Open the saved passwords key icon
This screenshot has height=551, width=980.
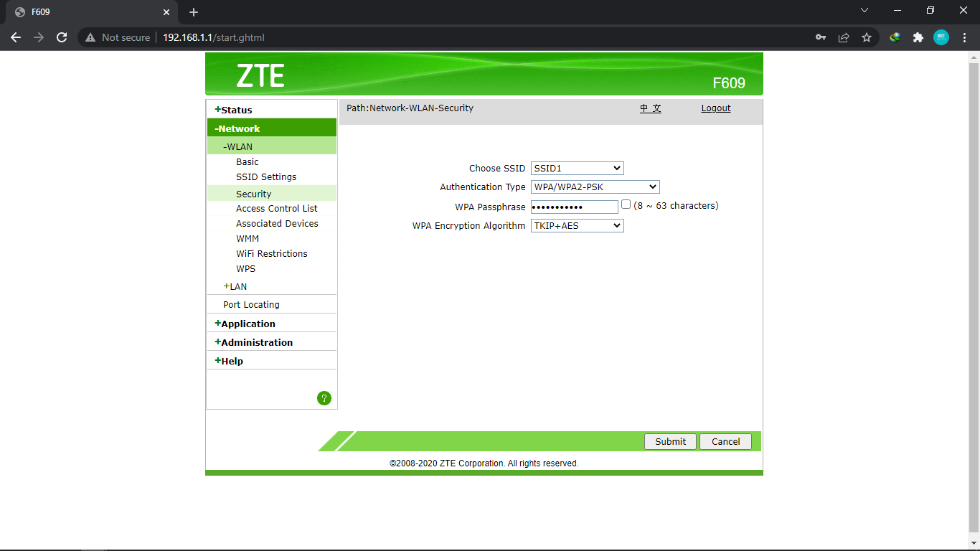click(821, 37)
